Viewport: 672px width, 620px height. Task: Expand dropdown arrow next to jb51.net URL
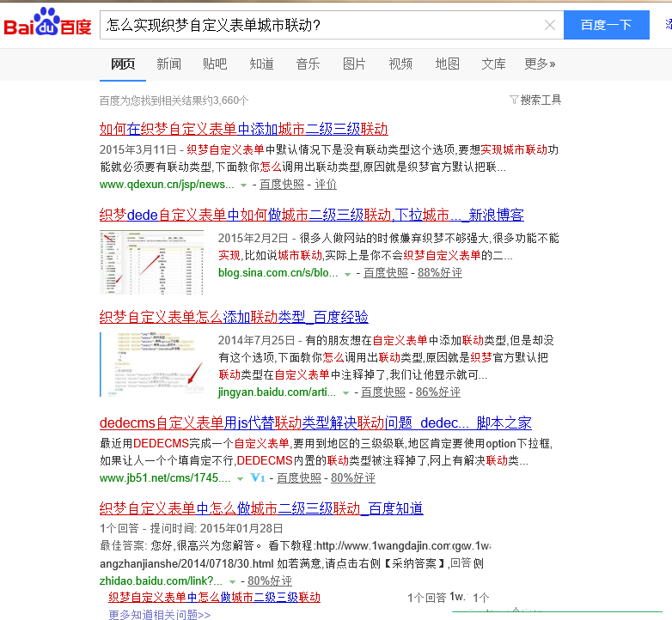coord(241,479)
